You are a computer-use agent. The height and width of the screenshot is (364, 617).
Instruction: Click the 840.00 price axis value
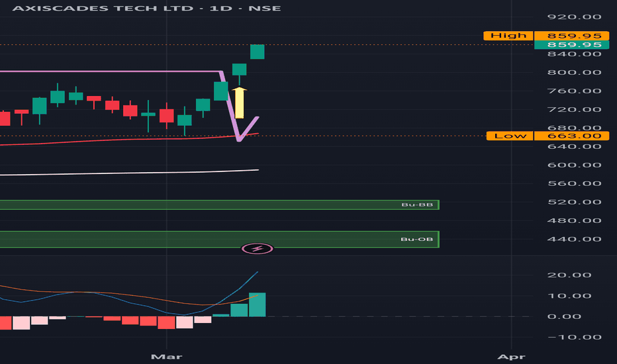[574, 54]
